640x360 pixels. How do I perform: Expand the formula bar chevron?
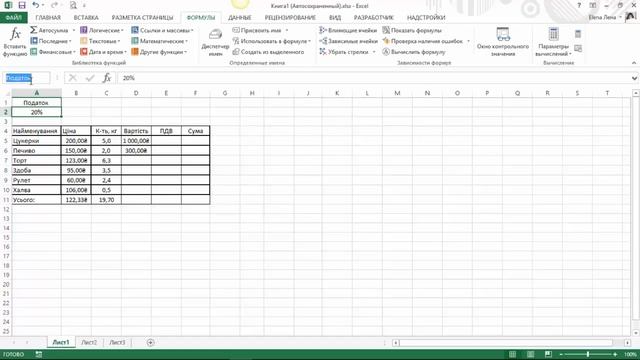pyautogui.click(x=634, y=78)
